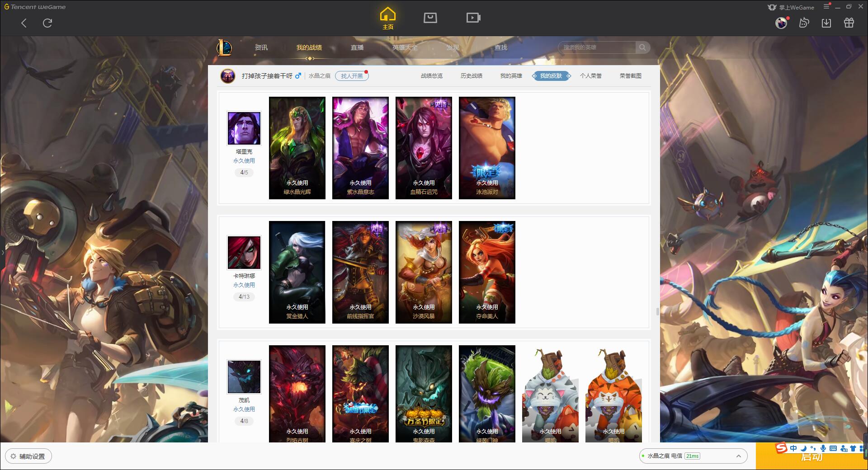Focus the 搜索我的英雄 search field
The width and height of the screenshot is (868, 470).
coord(597,47)
